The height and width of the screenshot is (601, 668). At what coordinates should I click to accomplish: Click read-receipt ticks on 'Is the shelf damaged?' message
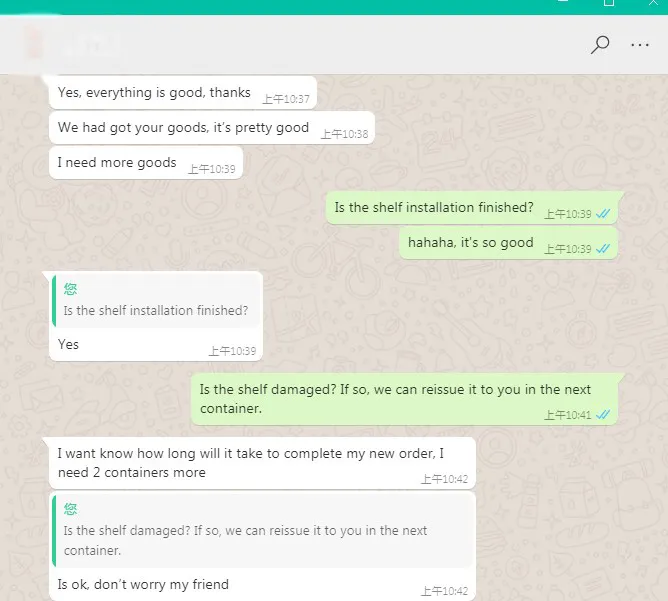pos(603,414)
